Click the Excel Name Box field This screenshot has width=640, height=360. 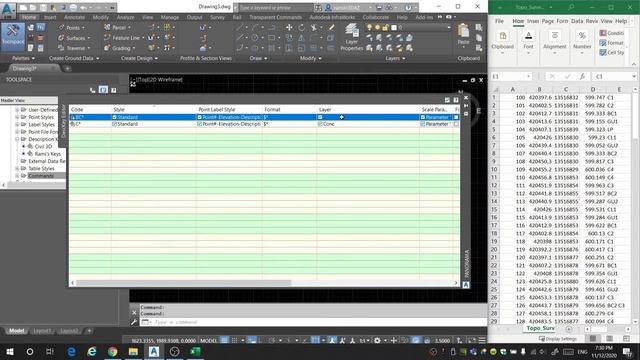click(512, 76)
